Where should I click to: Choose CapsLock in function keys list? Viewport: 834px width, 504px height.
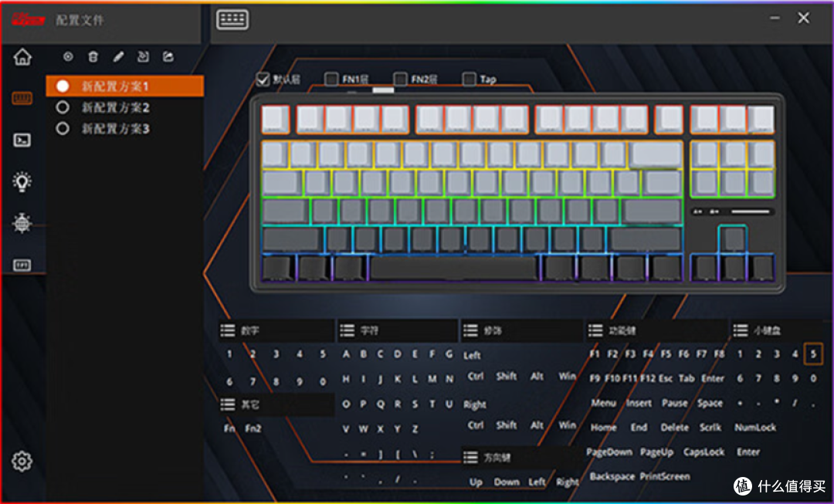pyautogui.click(x=703, y=452)
